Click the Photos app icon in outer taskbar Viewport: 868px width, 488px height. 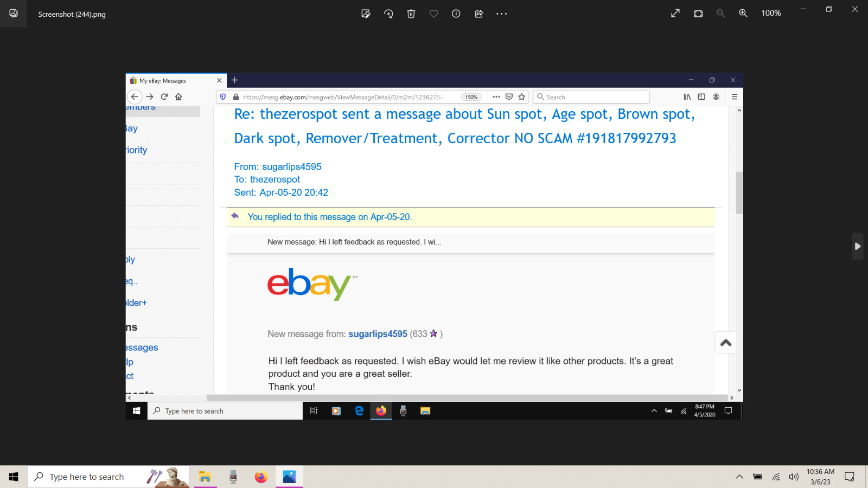click(x=289, y=477)
